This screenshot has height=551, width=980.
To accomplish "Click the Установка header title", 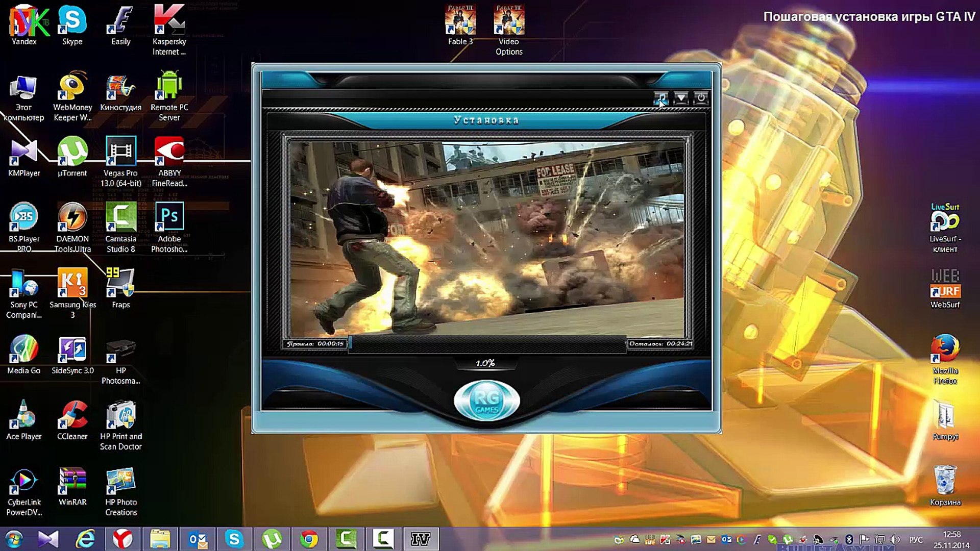I will [486, 120].
